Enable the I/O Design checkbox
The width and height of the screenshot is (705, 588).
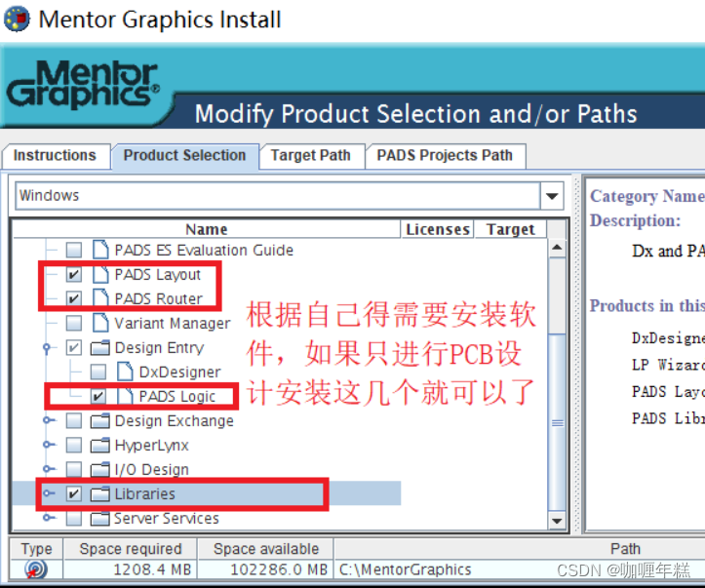point(74,469)
